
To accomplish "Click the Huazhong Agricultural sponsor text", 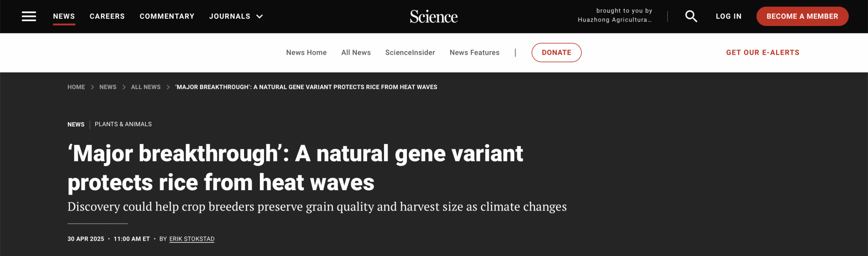I will (x=615, y=20).
